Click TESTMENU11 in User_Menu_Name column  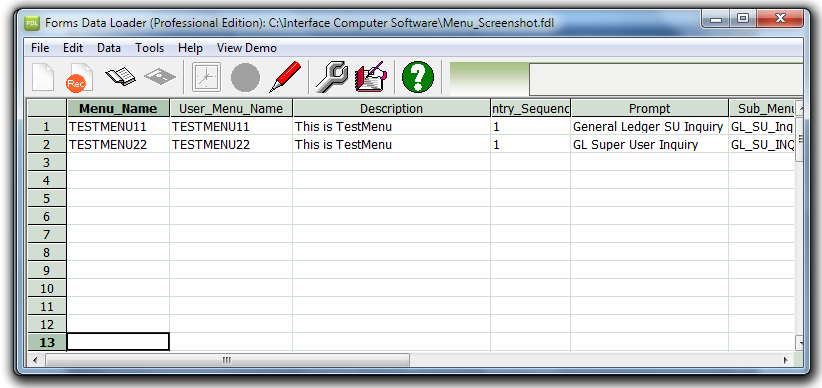231,126
